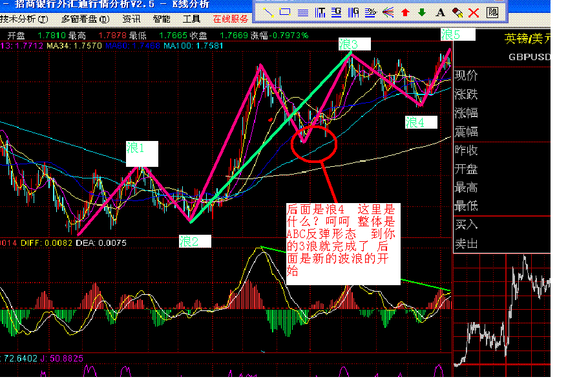
Task: Click the 现价 row in quote panel
Action: point(502,76)
